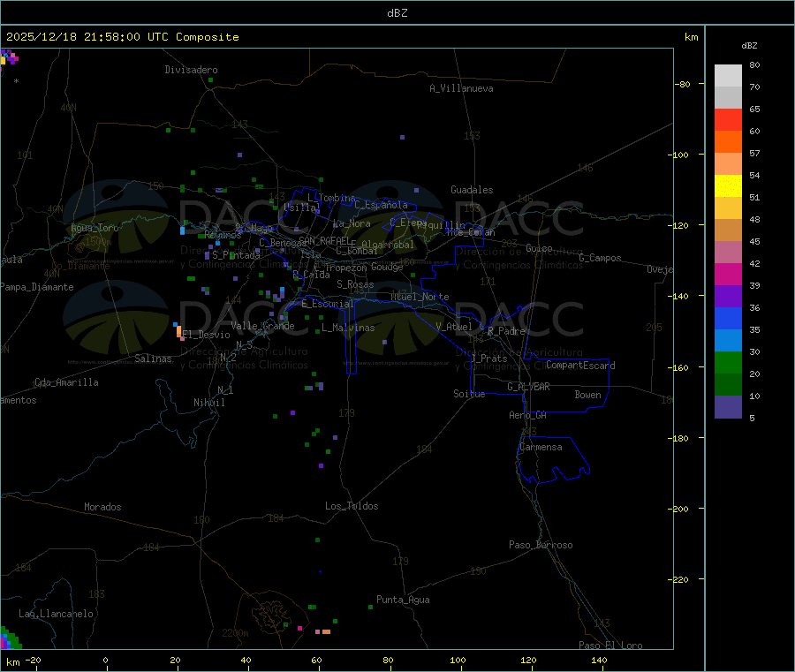
Task: Click the Agua_Toro label
Action: point(95,228)
